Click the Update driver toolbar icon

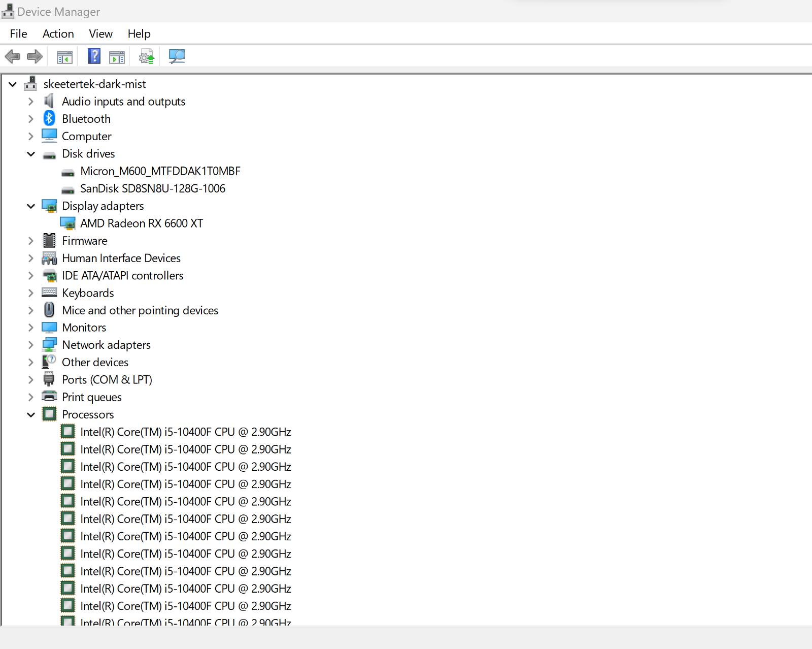[x=147, y=56]
